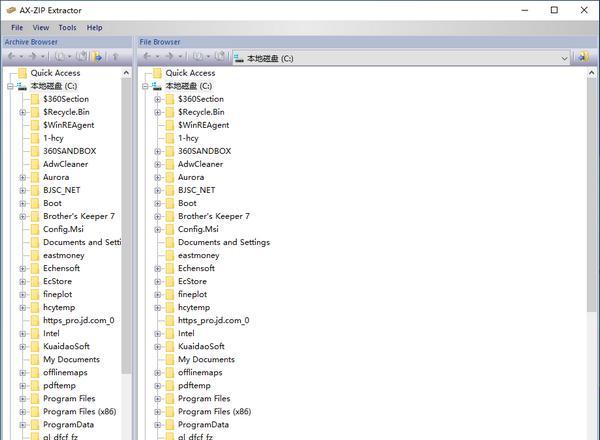Click the C: drive icon in File Browser tree
600x440 pixels.
(157, 86)
